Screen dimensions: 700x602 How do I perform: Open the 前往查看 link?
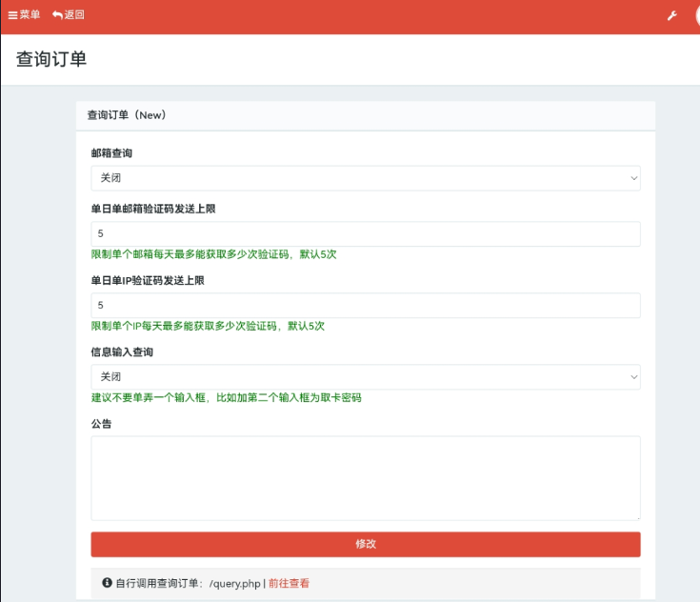(x=289, y=583)
